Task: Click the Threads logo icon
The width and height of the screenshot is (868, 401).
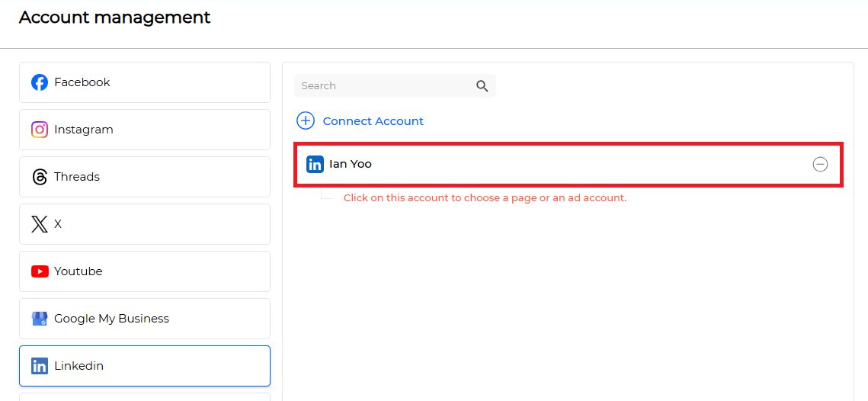Action: [40, 177]
